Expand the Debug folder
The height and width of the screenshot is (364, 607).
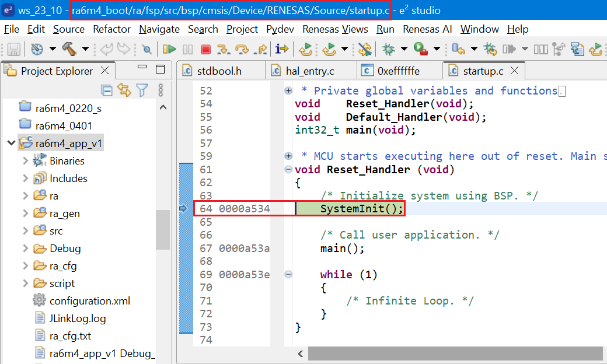pyautogui.click(x=26, y=248)
